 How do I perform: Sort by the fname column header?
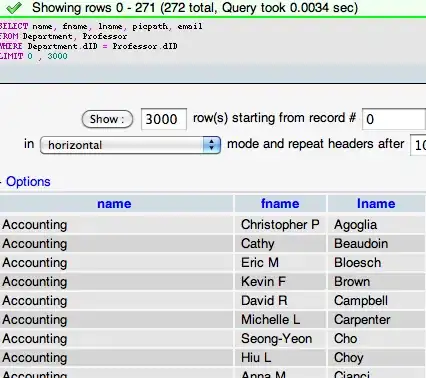(x=280, y=204)
